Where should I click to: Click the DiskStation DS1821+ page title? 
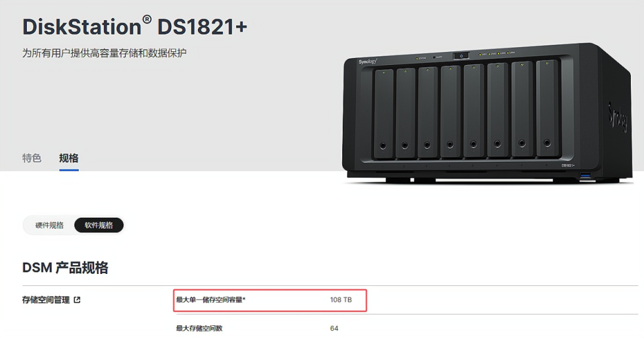[x=135, y=27]
